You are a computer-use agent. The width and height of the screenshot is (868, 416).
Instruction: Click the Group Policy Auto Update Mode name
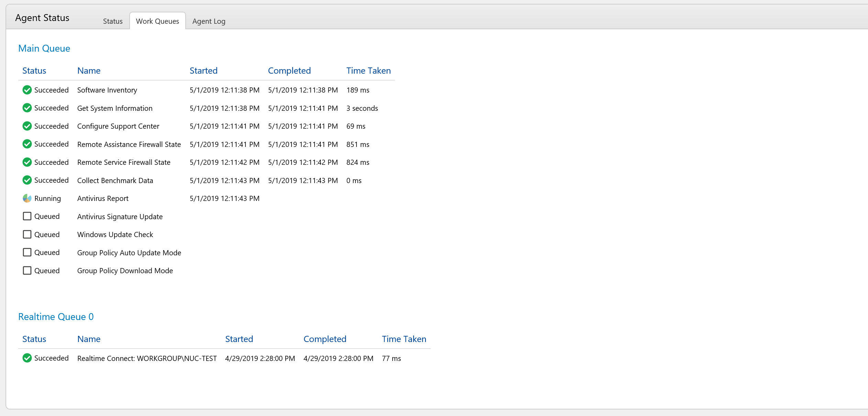pos(129,253)
